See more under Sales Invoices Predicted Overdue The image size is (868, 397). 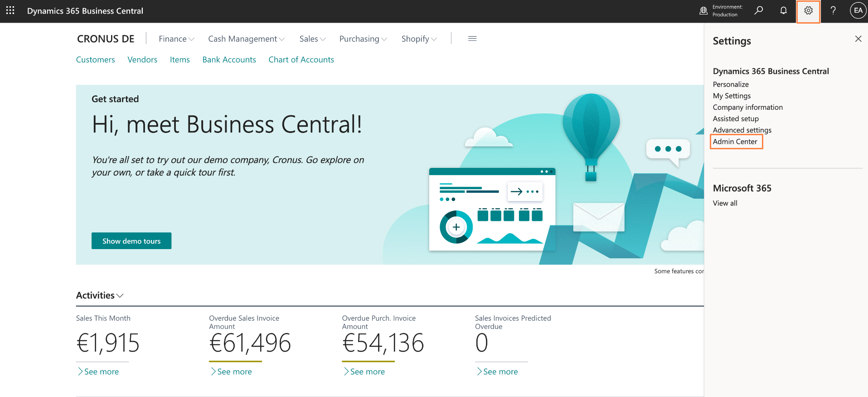(x=497, y=372)
